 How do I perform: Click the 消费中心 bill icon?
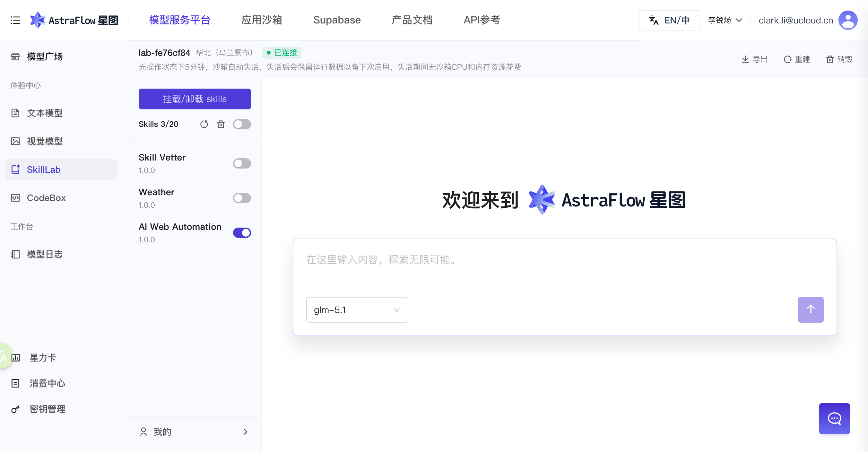pyautogui.click(x=15, y=383)
